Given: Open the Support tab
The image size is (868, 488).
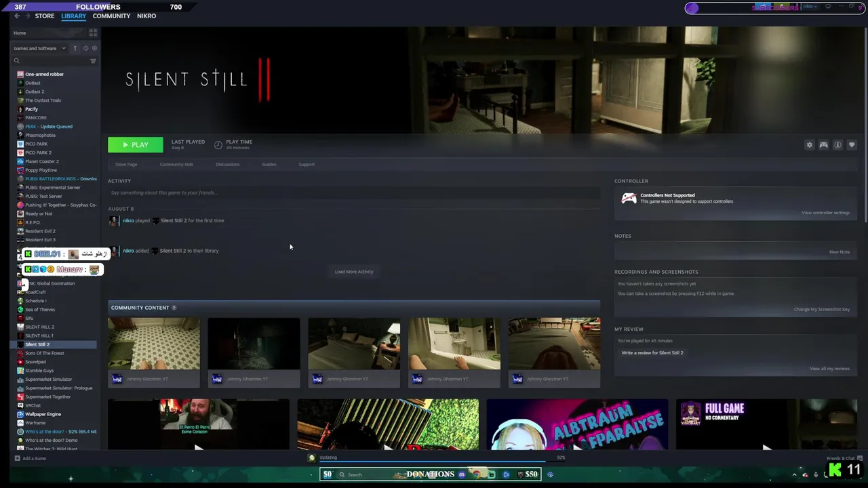Looking at the screenshot, I should tap(307, 164).
